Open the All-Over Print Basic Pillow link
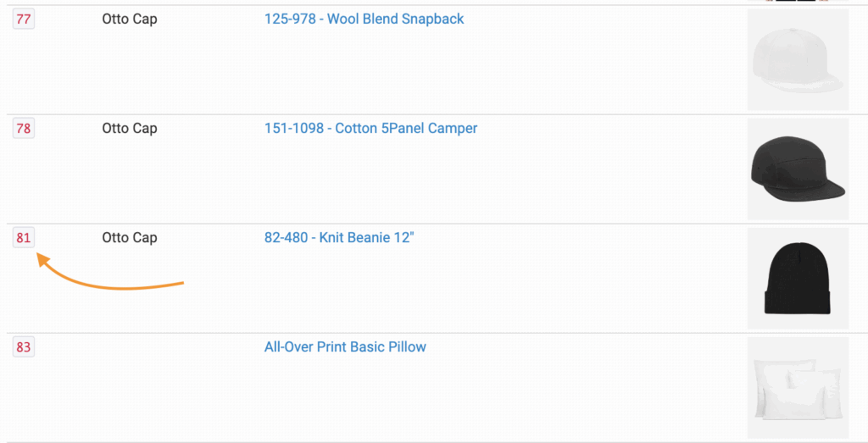The width and height of the screenshot is (868, 443). click(345, 346)
